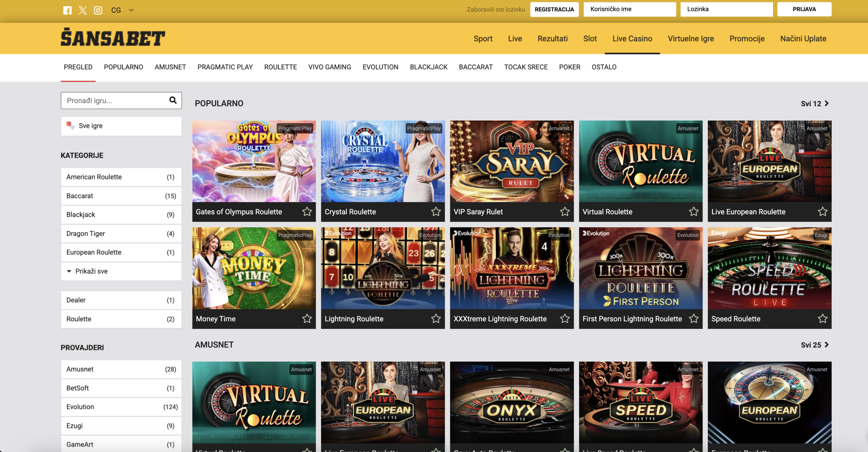Screen dimensions: 868x452
Task: Open Slot in main navigation
Action: [x=590, y=39]
